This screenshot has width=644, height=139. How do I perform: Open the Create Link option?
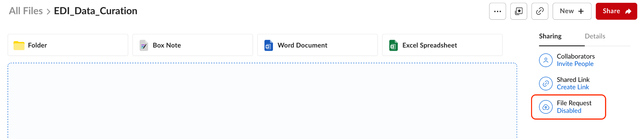[x=573, y=87]
